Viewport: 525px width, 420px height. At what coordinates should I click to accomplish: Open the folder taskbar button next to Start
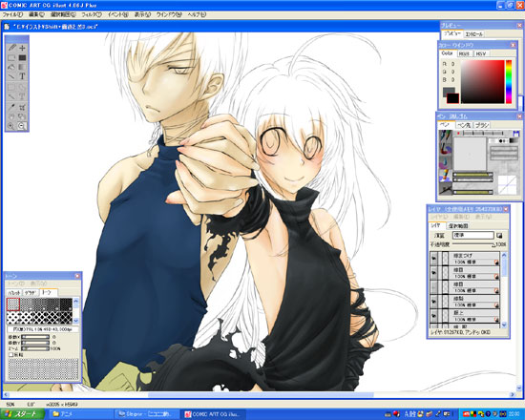coord(80,414)
